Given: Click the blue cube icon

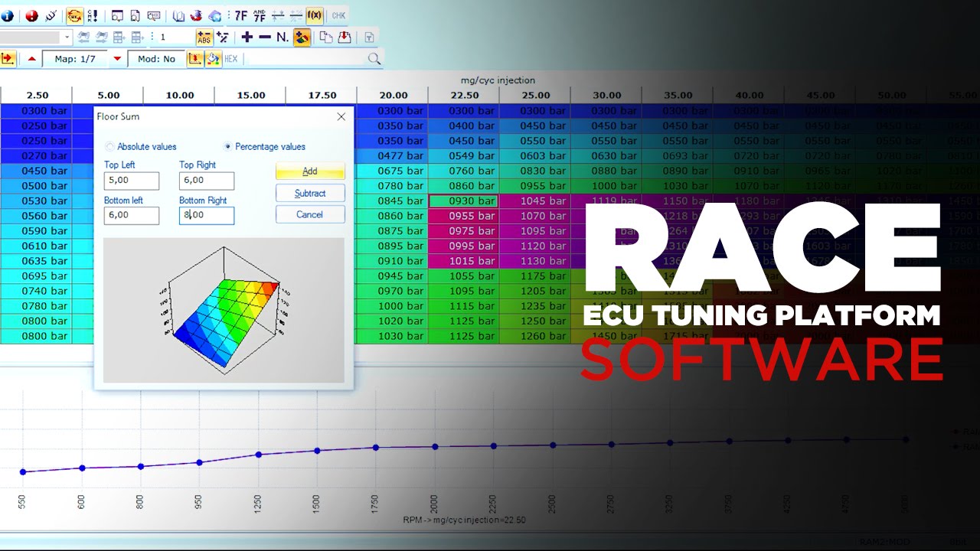Looking at the screenshot, I should pos(215,15).
